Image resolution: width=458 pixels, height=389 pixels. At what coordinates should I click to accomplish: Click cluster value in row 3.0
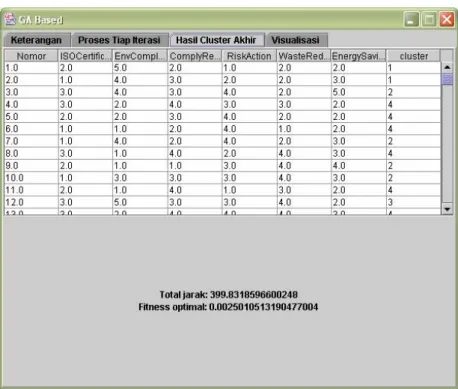tap(413, 92)
